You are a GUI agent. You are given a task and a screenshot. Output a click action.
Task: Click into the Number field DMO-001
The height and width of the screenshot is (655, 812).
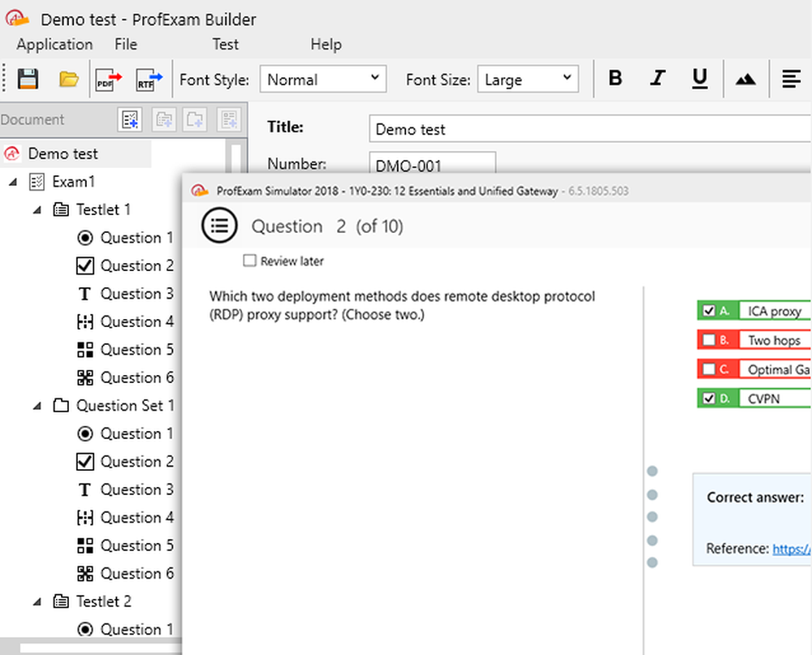pos(433,163)
